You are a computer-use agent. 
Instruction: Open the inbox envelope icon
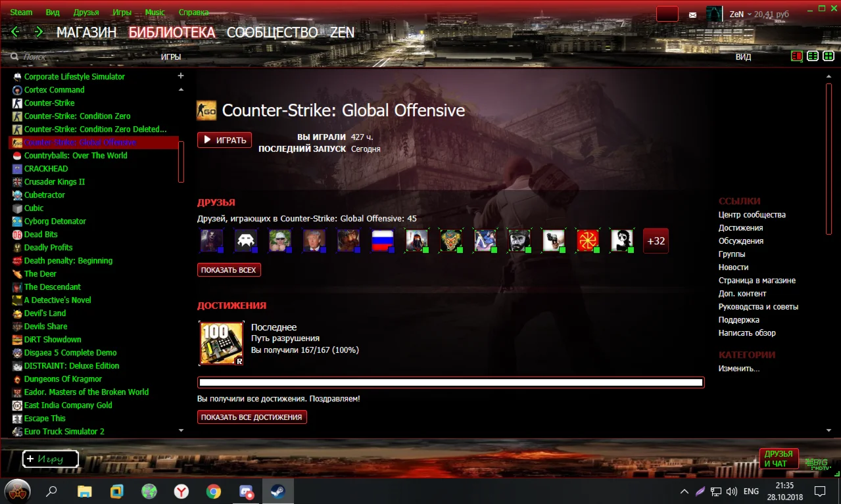pos(692,14)
